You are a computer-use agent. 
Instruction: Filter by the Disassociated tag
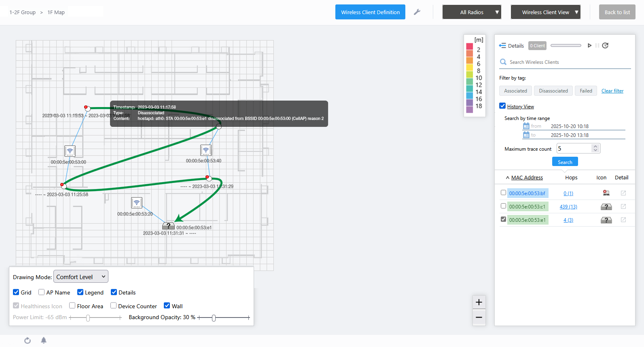click(x=553, y=91)
